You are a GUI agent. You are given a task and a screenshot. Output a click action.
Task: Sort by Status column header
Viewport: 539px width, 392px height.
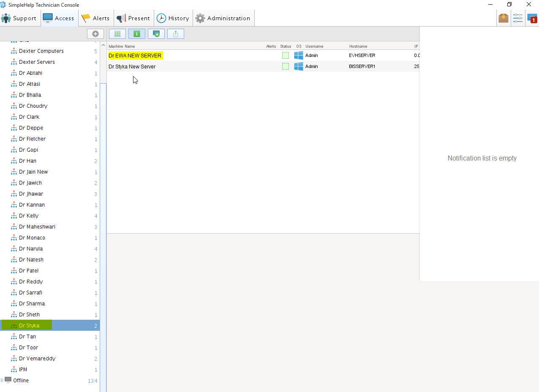[x=286, y=46]
